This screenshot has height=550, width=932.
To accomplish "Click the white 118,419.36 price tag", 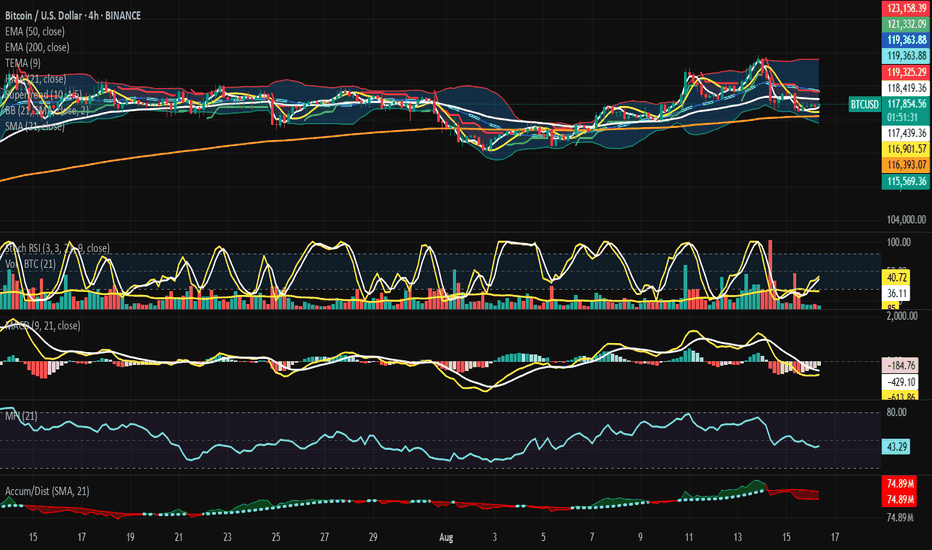I will [x=906, y=88].
